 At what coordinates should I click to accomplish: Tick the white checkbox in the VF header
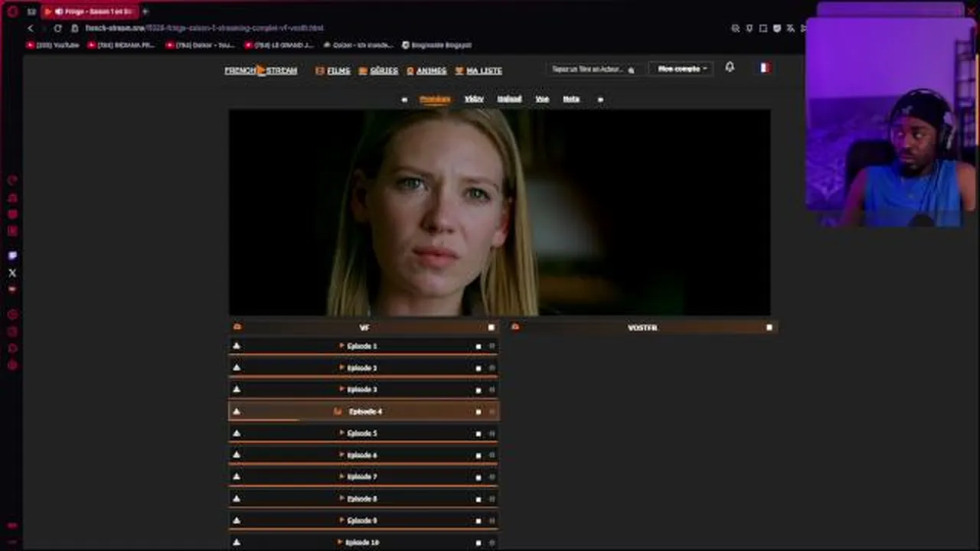pyautogui.click(x=492, y=328)
